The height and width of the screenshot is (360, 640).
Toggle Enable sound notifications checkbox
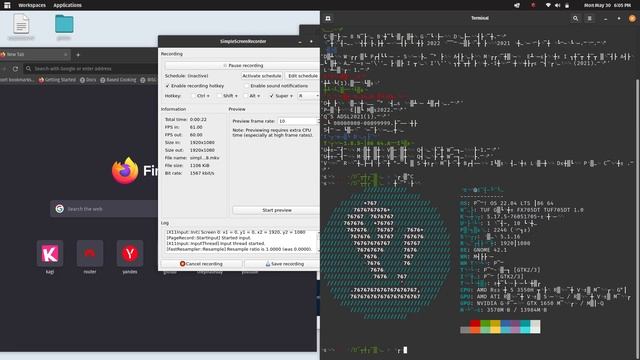[x=247, y=86]
